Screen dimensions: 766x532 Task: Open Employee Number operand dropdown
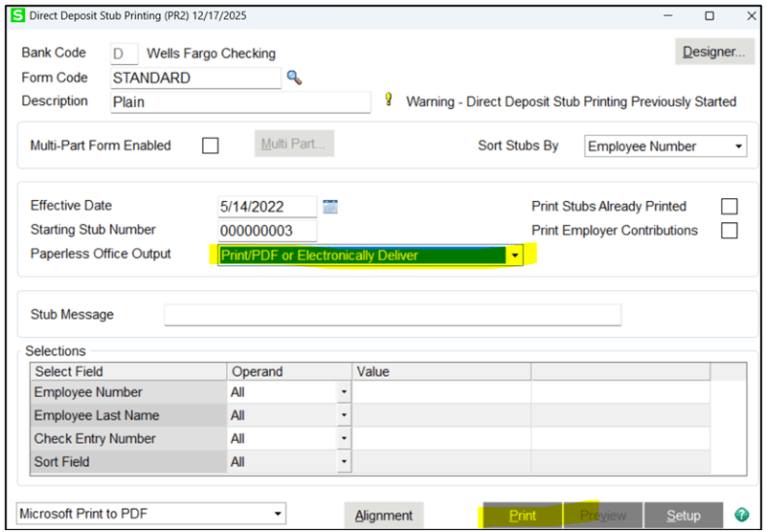pos(343,392)
